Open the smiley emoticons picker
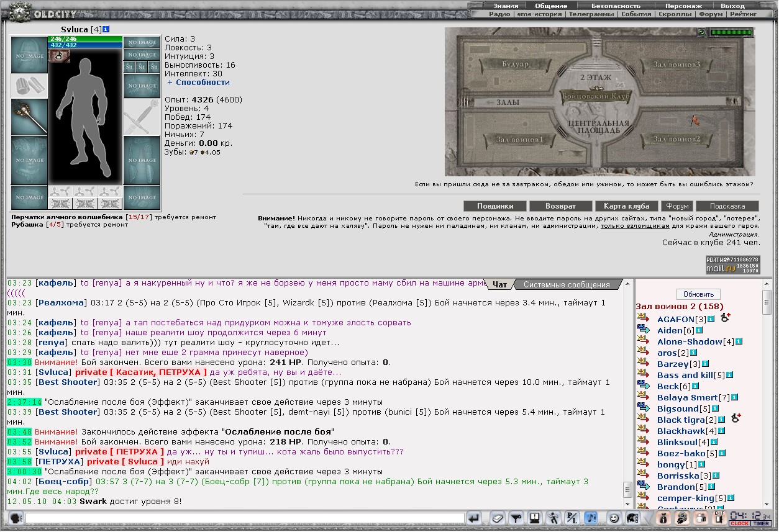 coord(614,518)
